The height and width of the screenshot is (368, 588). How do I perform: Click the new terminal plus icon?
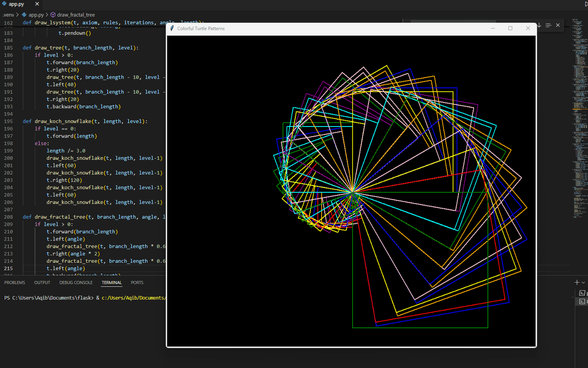pyautogui.click(x=577, y=282)
